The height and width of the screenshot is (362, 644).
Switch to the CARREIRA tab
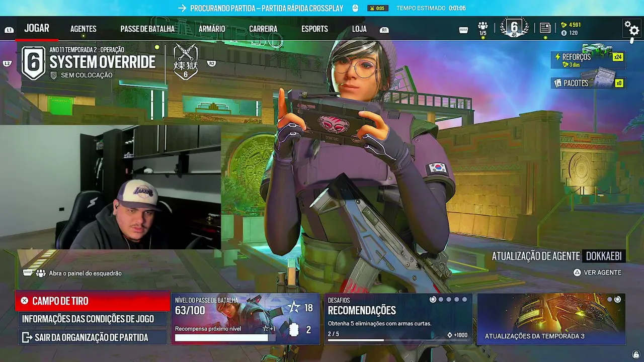click(x=263, y=29)
